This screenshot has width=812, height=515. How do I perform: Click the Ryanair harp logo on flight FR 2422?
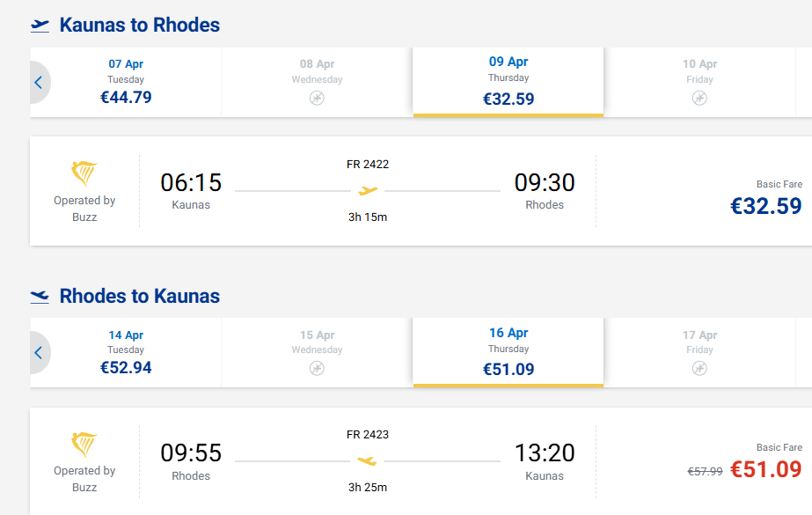pos(84,173)
